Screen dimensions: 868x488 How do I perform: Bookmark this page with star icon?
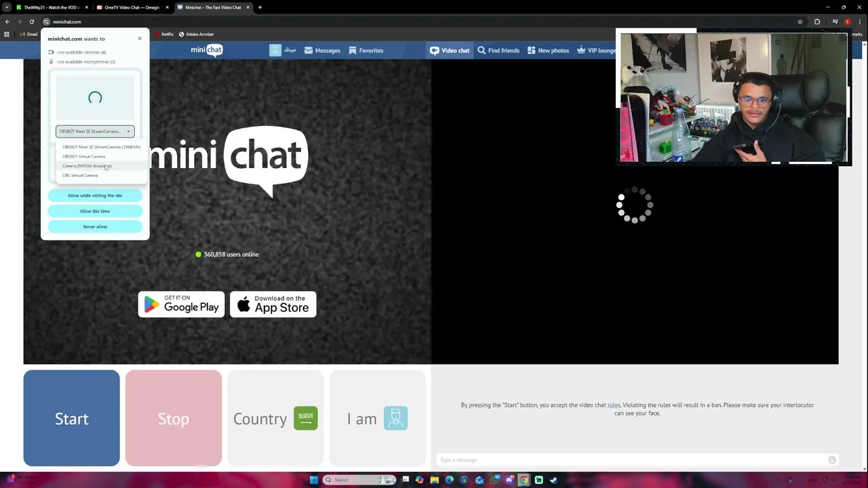(x=800, y=22)
